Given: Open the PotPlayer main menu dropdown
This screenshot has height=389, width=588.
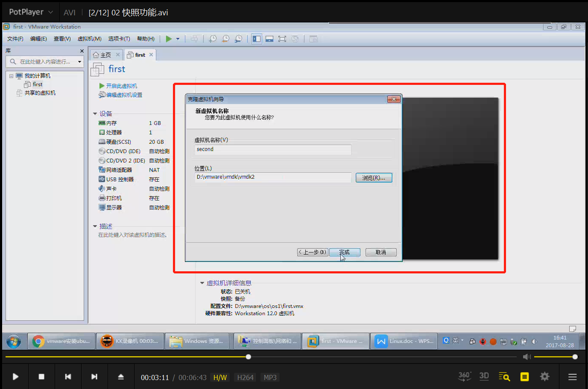Looking at the screenshot, I should [x=31, y=12].
